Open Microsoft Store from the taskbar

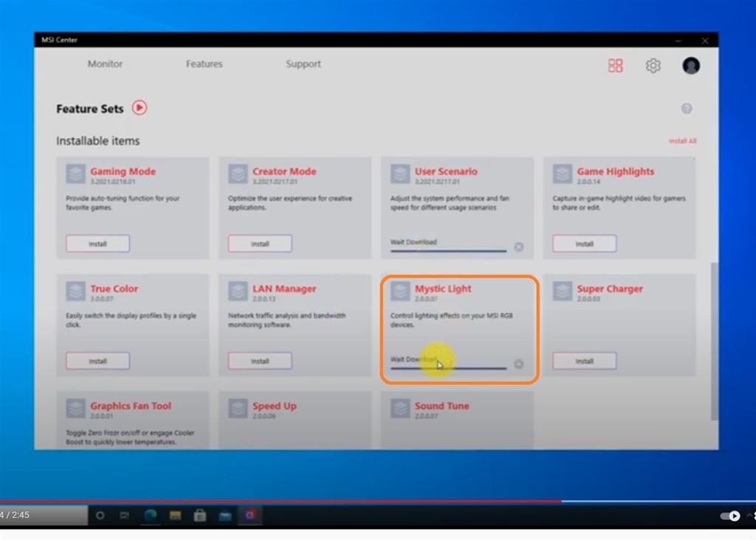coord(200,516)
